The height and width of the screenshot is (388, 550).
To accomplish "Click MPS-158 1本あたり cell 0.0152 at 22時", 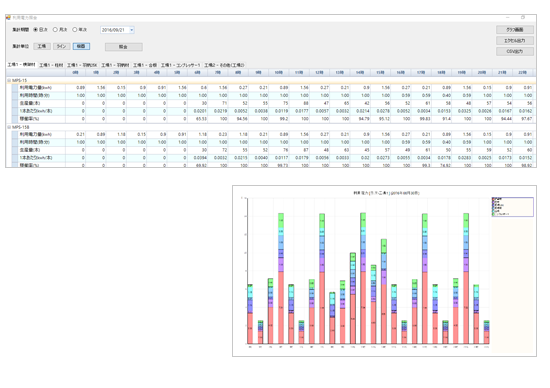I will [523, 158].
